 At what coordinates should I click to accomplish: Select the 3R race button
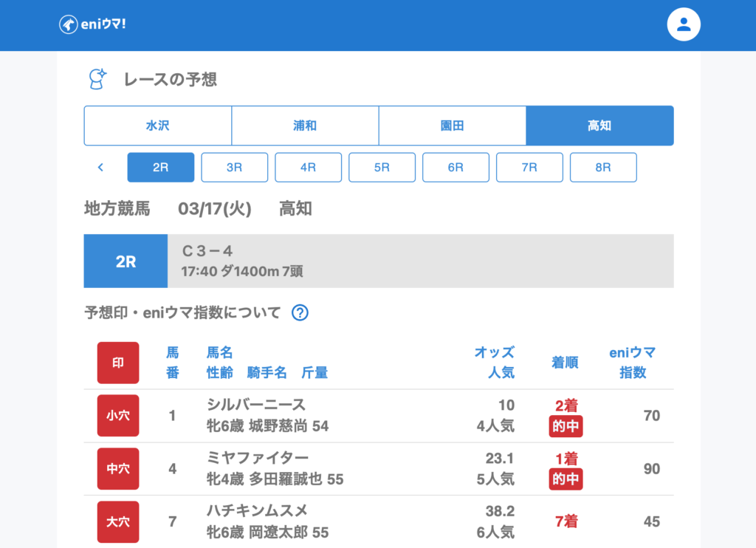234,168
